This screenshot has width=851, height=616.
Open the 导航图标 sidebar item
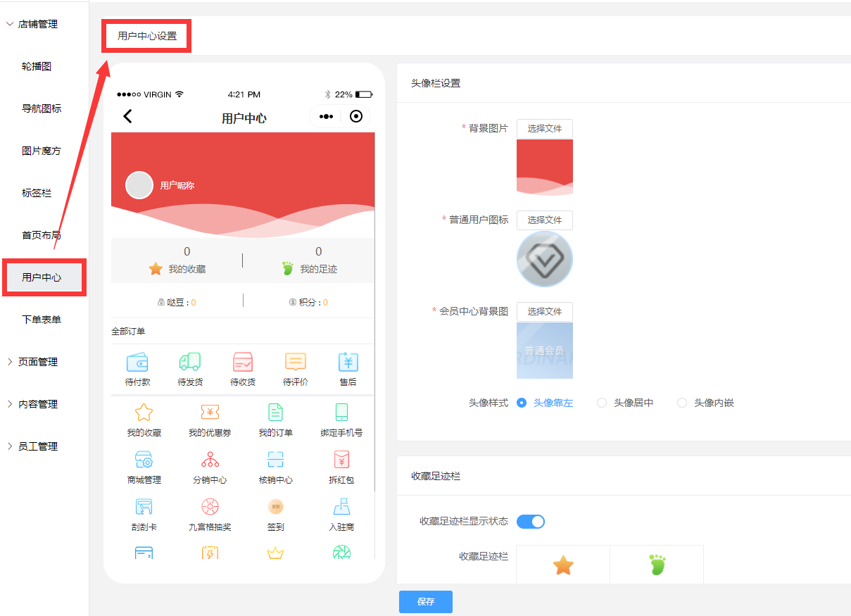[42, 108]
